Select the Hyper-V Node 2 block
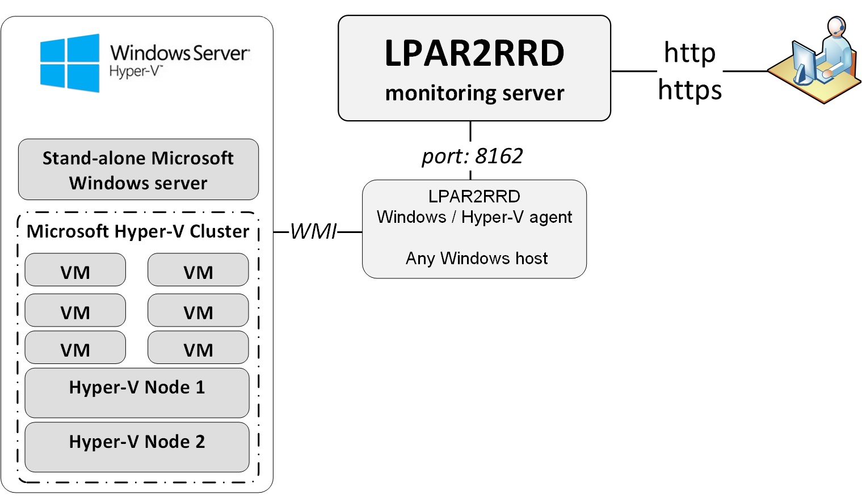 pos(136,447)
